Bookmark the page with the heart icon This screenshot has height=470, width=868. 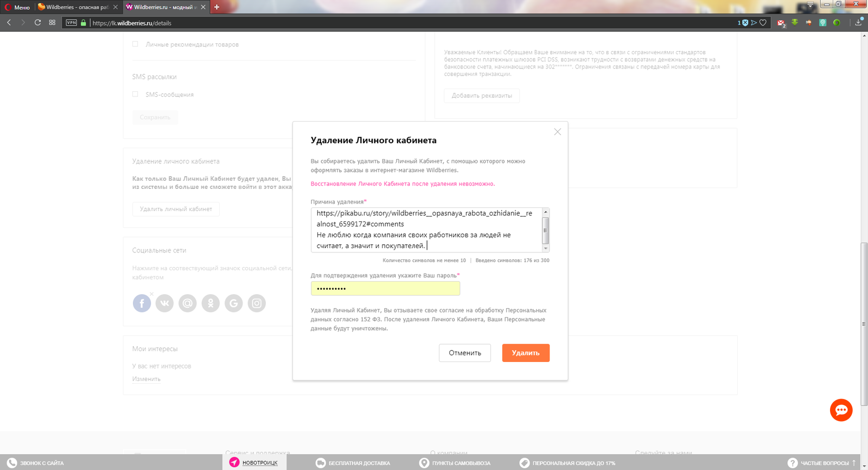pos(763,23)
